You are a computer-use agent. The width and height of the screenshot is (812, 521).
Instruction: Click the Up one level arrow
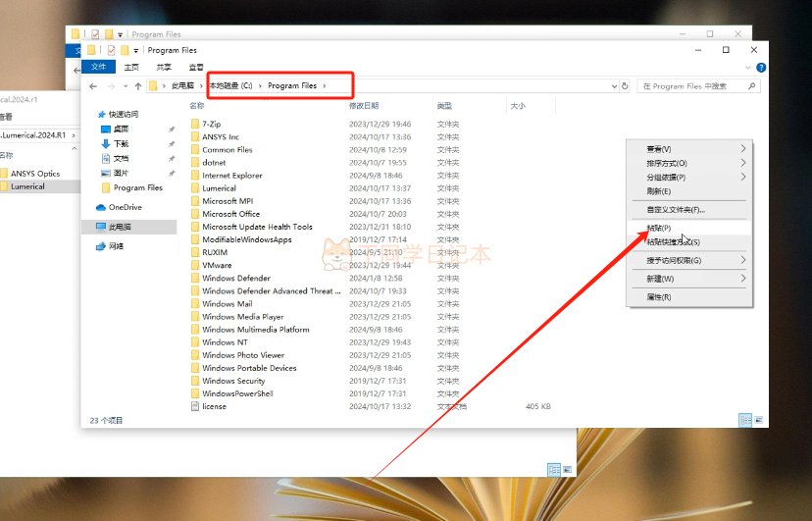138,86
